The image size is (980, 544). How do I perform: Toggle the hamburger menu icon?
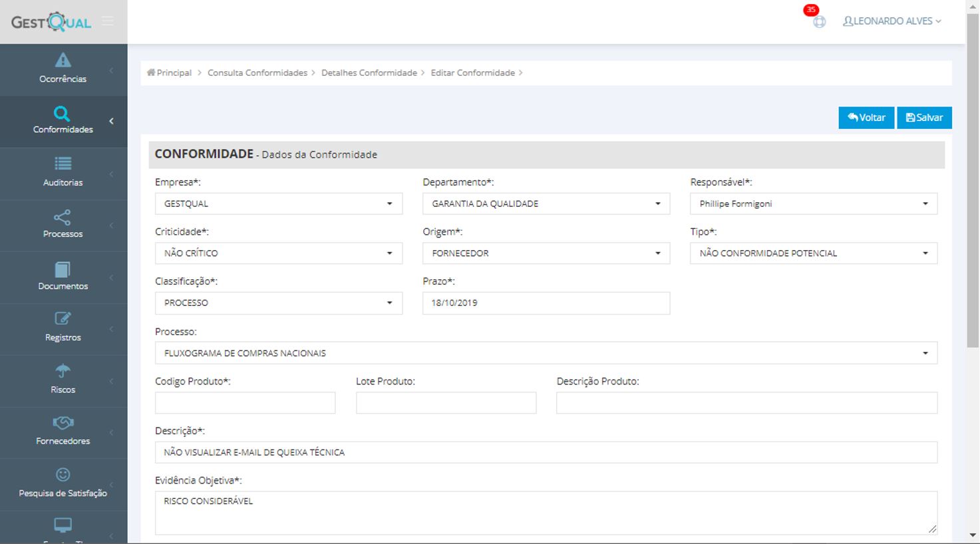108,21
